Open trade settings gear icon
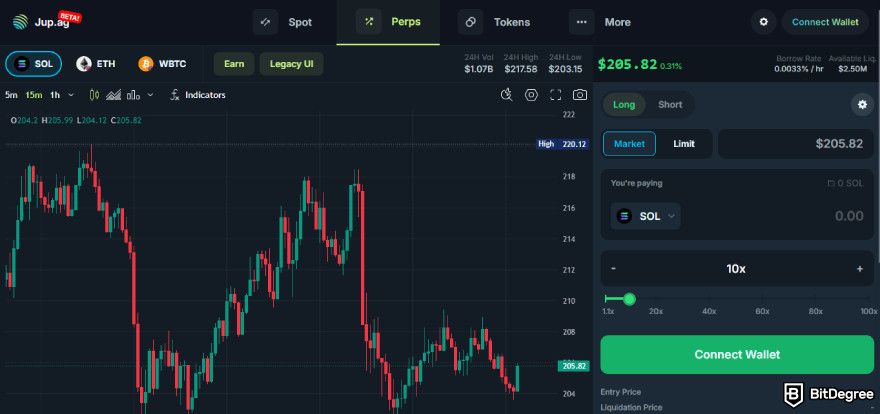 point(863,105)
